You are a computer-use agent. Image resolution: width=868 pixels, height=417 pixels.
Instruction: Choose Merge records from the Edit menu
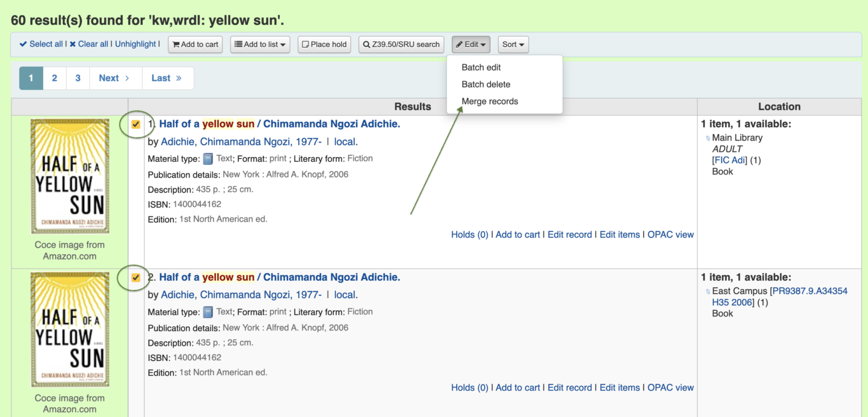(490, 102)
